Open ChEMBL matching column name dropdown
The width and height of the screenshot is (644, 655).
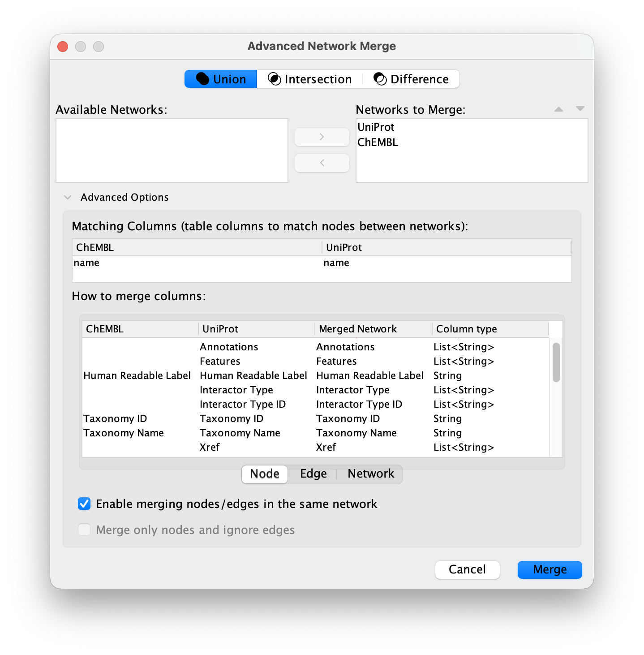click(x=197, y=263)
